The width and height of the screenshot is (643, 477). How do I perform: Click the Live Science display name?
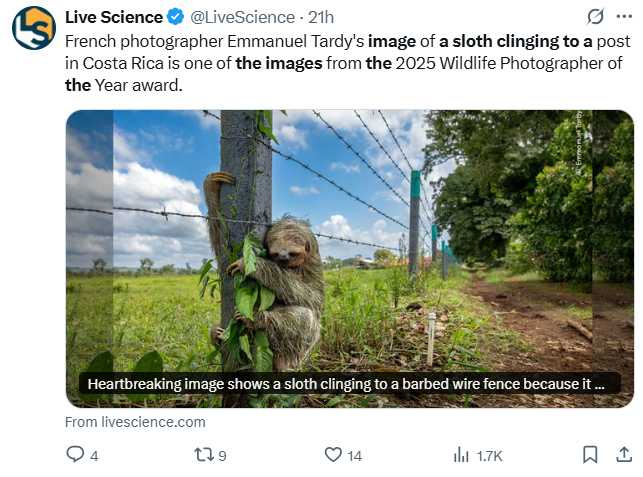click(113, 17)
